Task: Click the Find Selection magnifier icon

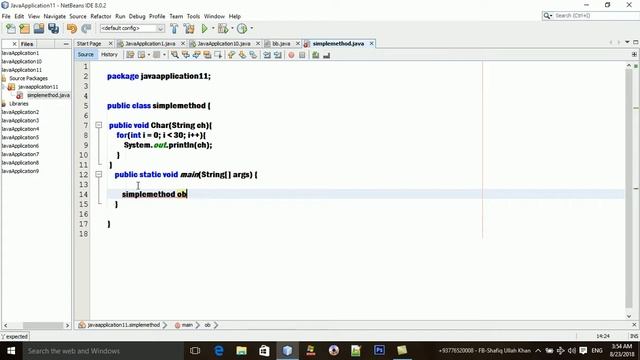Action: (175, 55)
